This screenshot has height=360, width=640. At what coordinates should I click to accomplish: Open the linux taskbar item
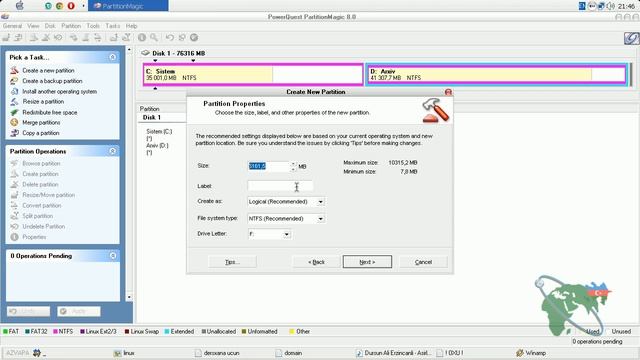coord(124,353)
